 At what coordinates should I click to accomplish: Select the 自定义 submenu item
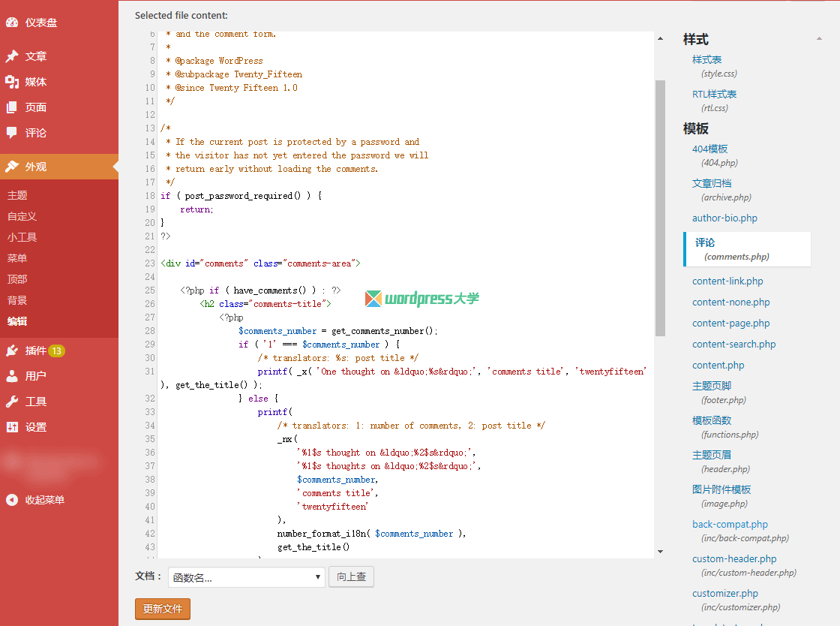[x=22, y=216]
